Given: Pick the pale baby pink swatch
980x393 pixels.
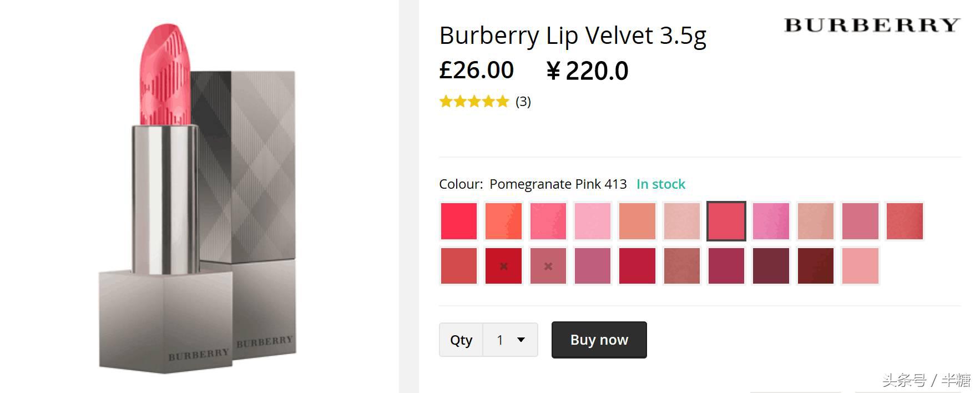Looking at the screenshot, I should point(593,221).
